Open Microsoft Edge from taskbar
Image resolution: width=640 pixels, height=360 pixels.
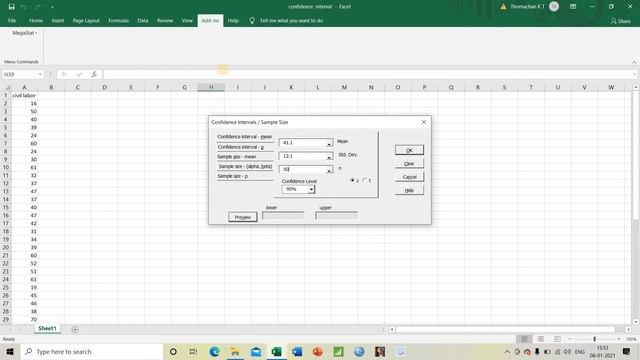tap(214, 351)
